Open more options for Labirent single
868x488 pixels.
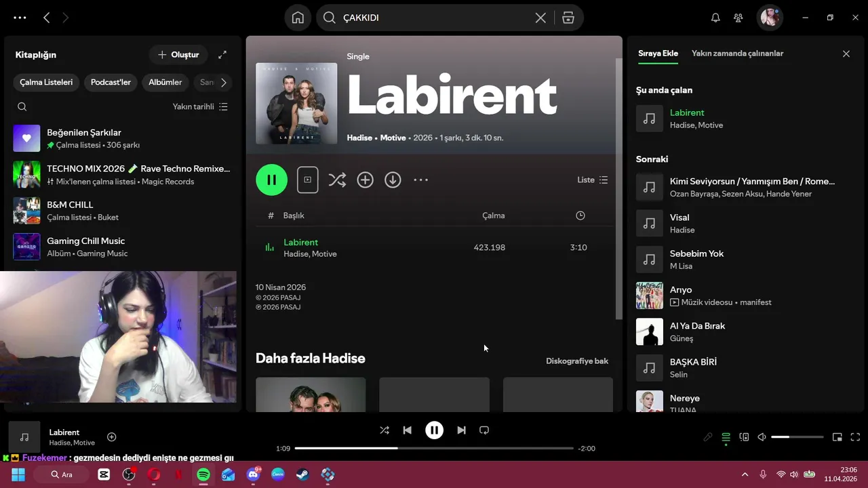420,180
